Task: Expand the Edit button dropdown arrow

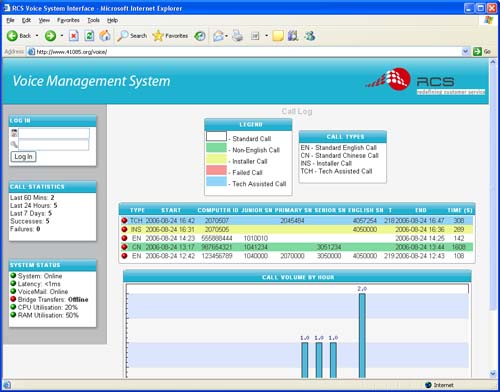Action: pyautogui.click(x=266, y=36)
